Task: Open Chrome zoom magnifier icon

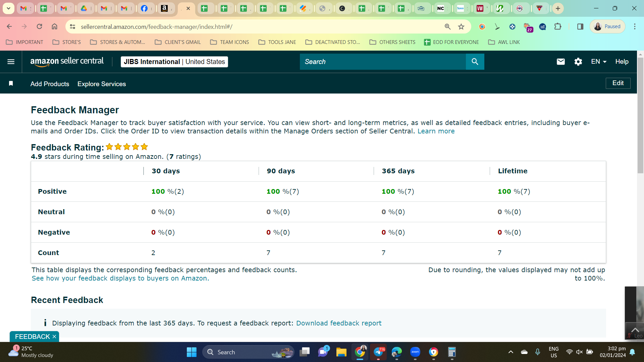Action: click(447, 26)
